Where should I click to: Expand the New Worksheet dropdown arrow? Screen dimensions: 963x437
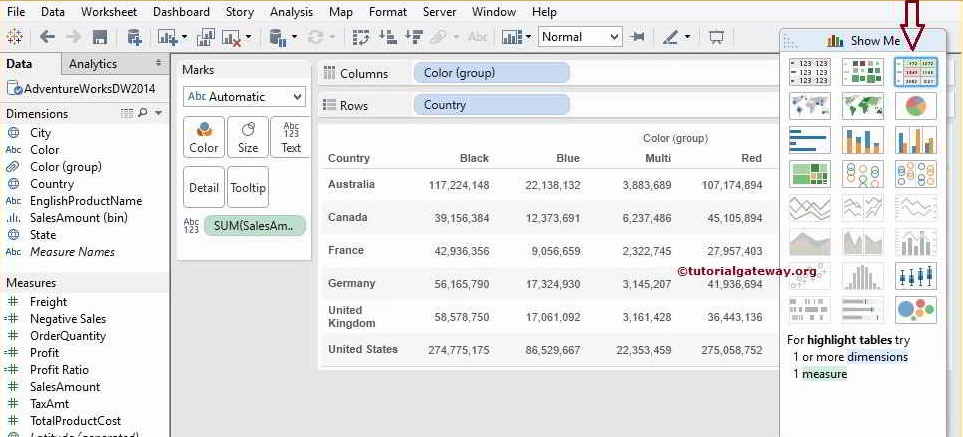tap(184, 37)
